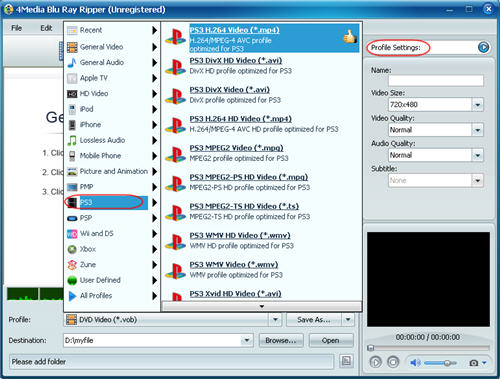This screenshot has width=500, height=379.
Task: Select the PSP category
Action: (112, 218)
